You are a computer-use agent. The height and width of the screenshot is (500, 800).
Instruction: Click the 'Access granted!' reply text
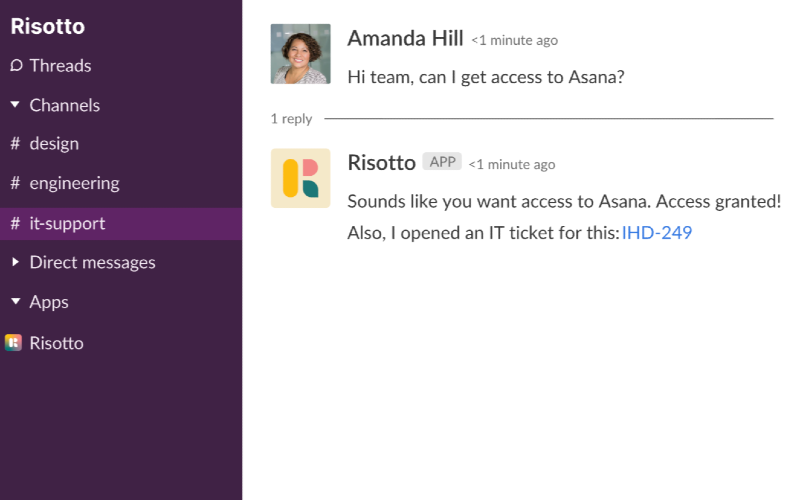(718, 202)
